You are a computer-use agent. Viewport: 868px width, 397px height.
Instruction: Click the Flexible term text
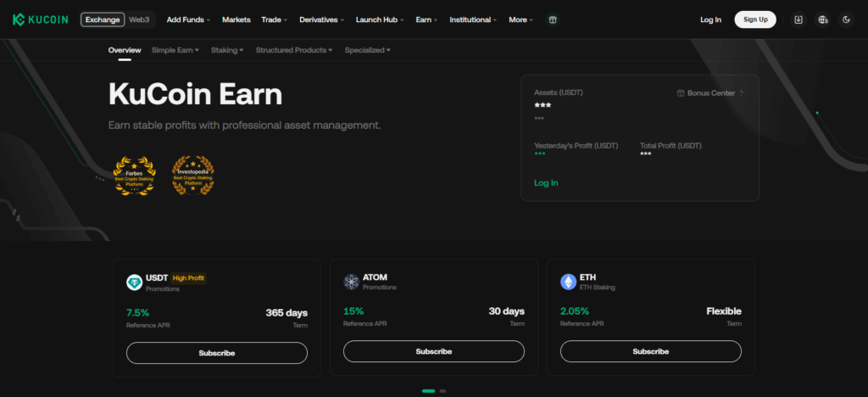coord(724,311)
